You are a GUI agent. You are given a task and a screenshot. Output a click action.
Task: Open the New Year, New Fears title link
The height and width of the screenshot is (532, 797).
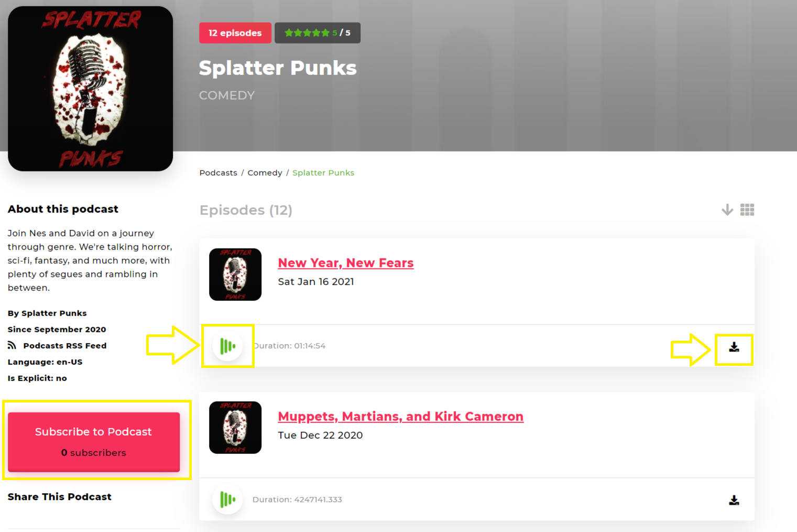point(346,263)
